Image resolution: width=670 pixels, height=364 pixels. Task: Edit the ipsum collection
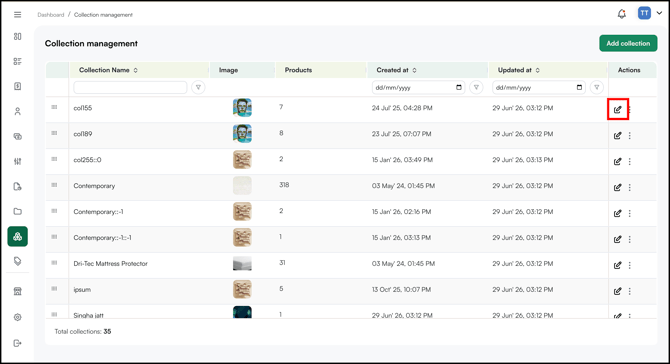617,291
